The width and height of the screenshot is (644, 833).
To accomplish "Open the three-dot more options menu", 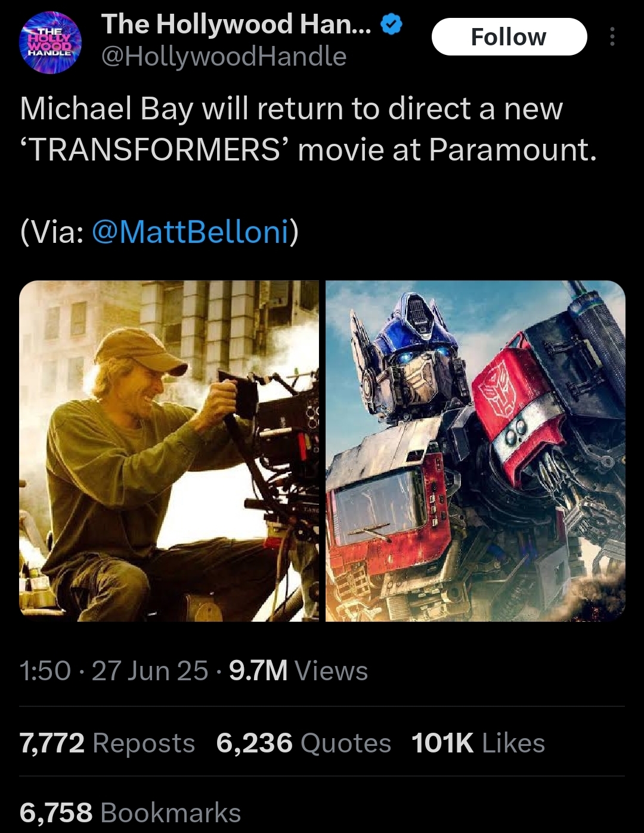I will tap(612, 37).
